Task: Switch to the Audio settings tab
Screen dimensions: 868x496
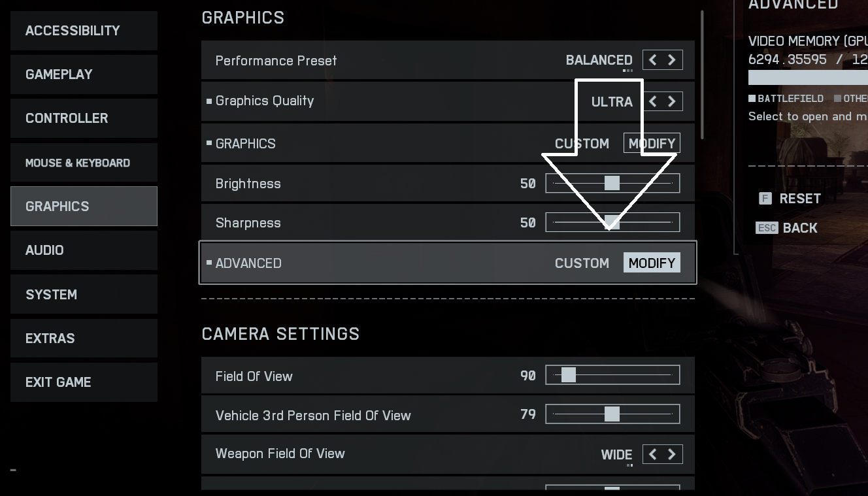Action: coord(84,250)
